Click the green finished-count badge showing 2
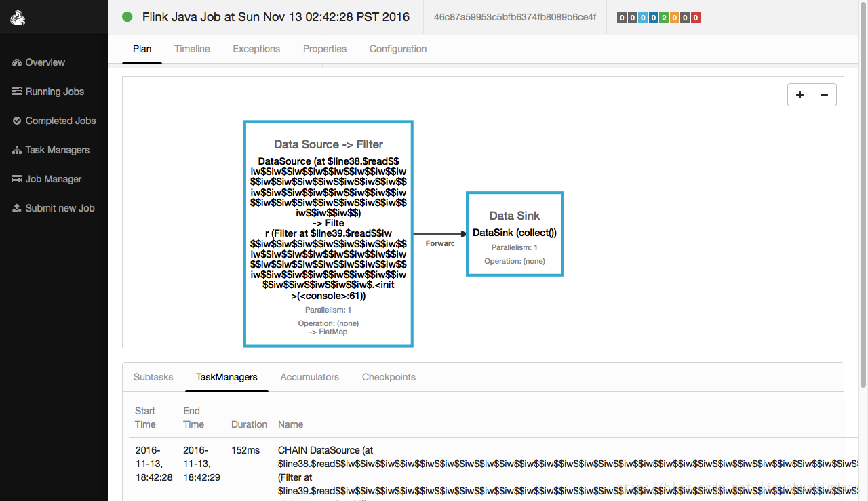The height and width of the screenshot is (501, 868). click(664, 18)
